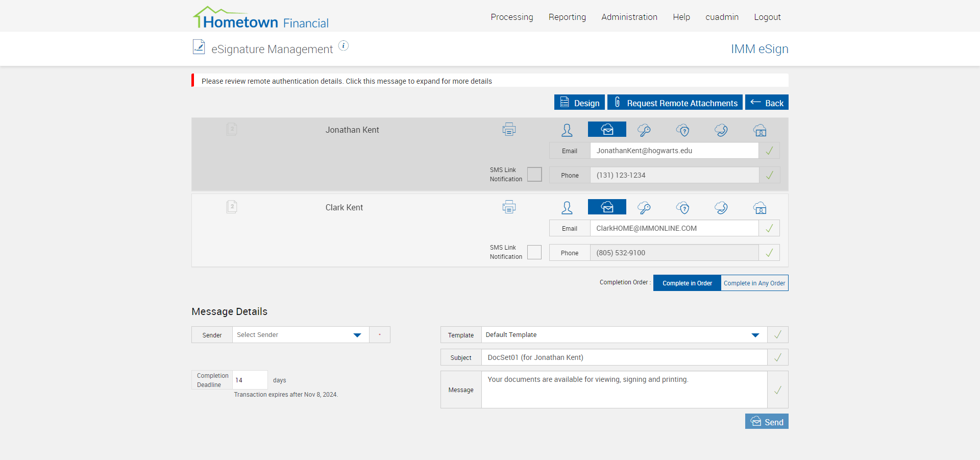Click the print icon in Jonathan Kent's row
The height and width of the screenshot is (460, 980).
pyautogui.click(x=509, y=130)
